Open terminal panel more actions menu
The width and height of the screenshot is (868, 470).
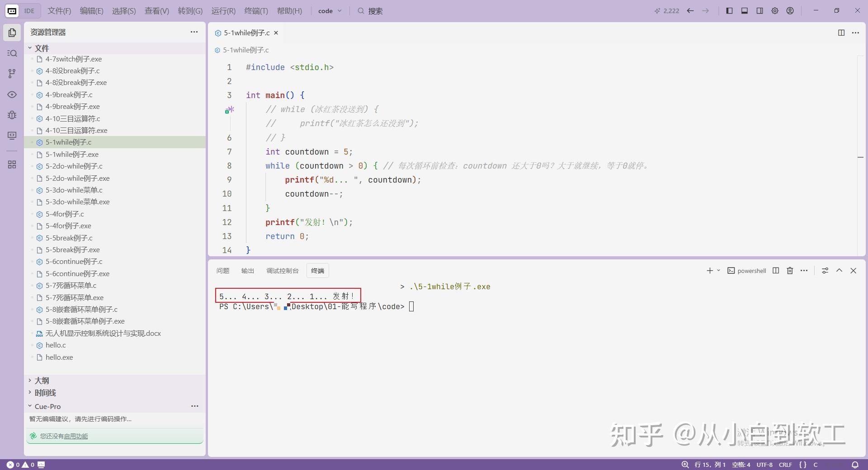click(x=804, y=271)
